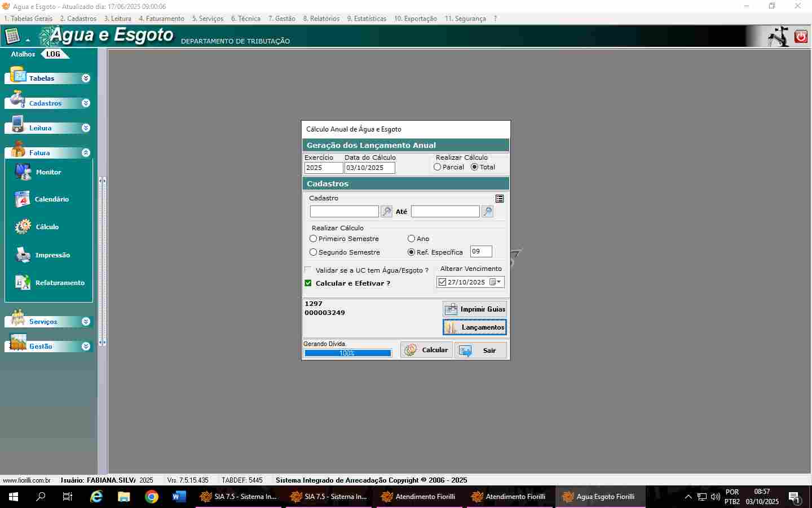The height and width of the screenshot is (508, 812).
Task: Click the red power icon at top right
Action: point(801,37)
